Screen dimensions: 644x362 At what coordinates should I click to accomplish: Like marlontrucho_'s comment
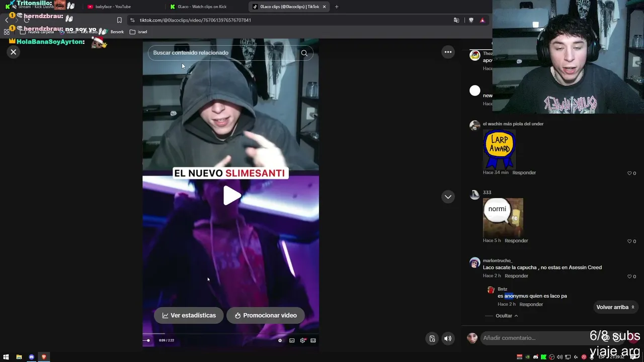coord(629,277)
